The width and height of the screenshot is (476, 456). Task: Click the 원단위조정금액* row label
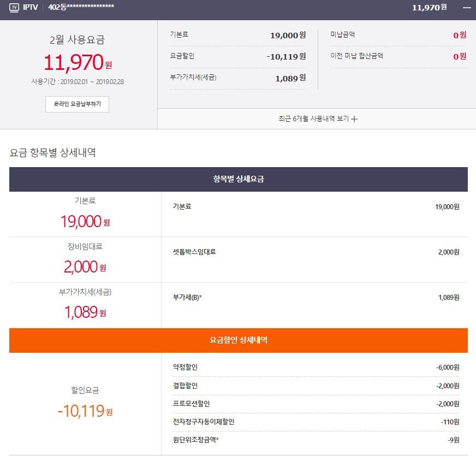[195, 440]
